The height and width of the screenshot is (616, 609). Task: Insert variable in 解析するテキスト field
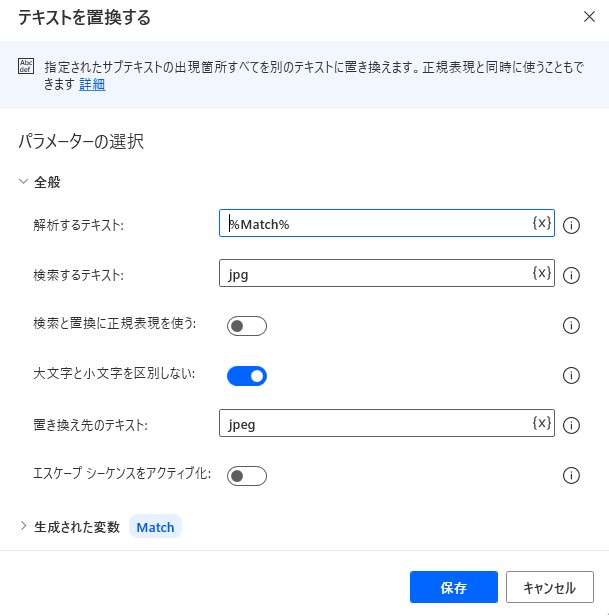pos(542,223)
